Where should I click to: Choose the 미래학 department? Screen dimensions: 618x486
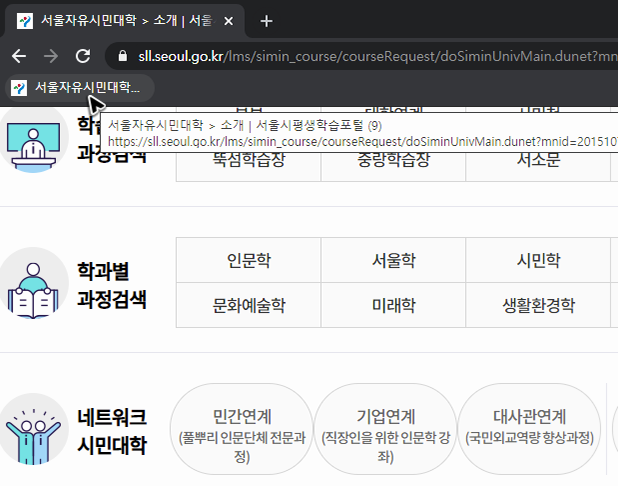[393, 305]
